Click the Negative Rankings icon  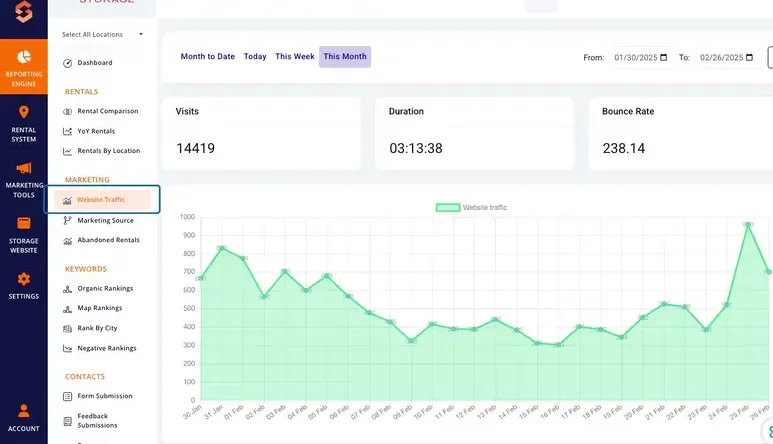(68, 348)
